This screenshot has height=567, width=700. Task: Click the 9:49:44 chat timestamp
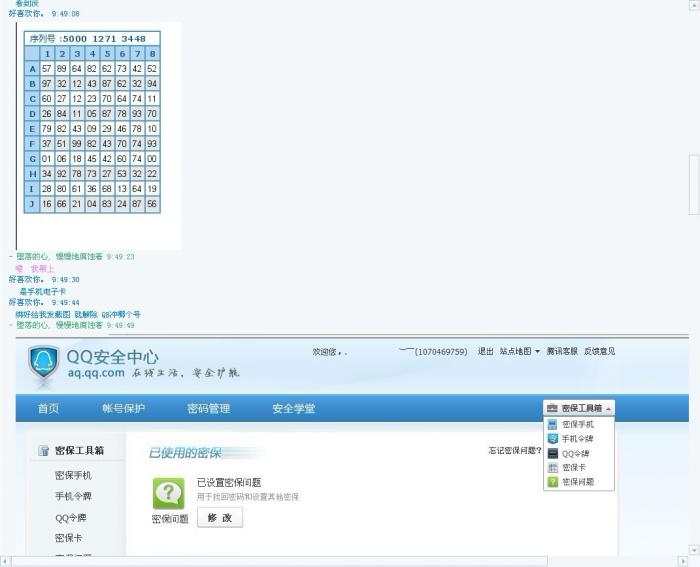tap(65, 303)
